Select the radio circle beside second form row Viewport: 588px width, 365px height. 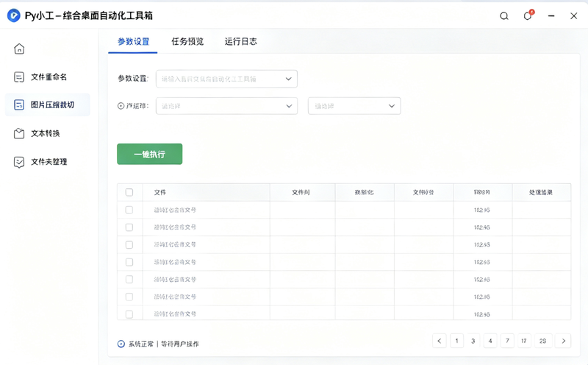point(121,106)
